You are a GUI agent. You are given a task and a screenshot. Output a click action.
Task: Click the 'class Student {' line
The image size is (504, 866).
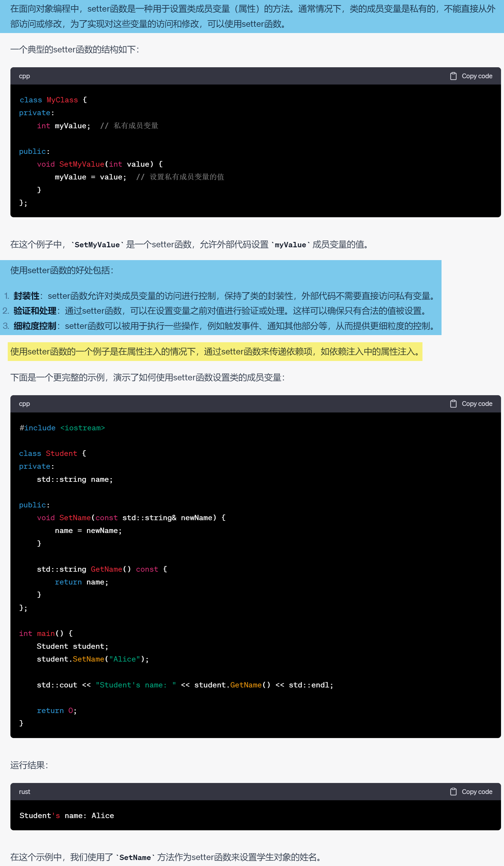coord(53,453)
